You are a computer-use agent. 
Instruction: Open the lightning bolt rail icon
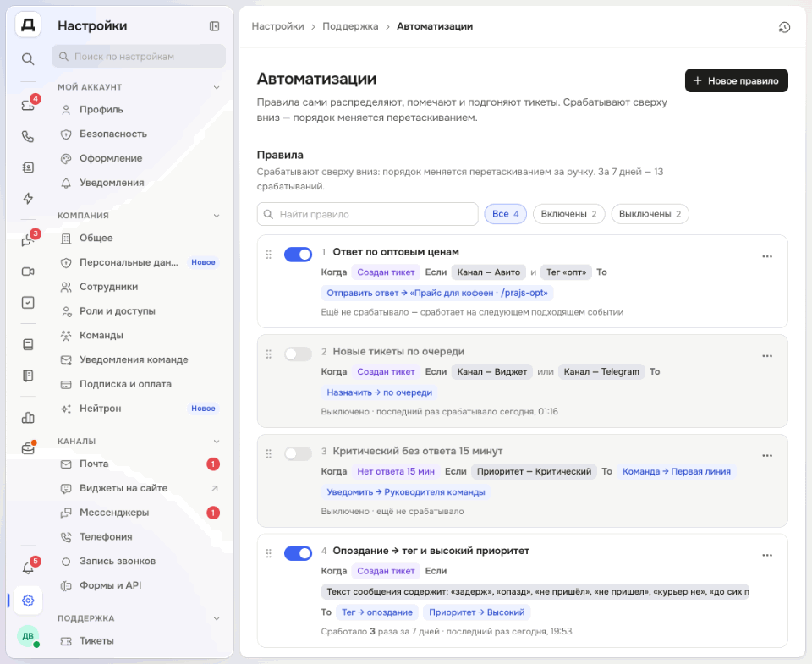click(28, 199)
